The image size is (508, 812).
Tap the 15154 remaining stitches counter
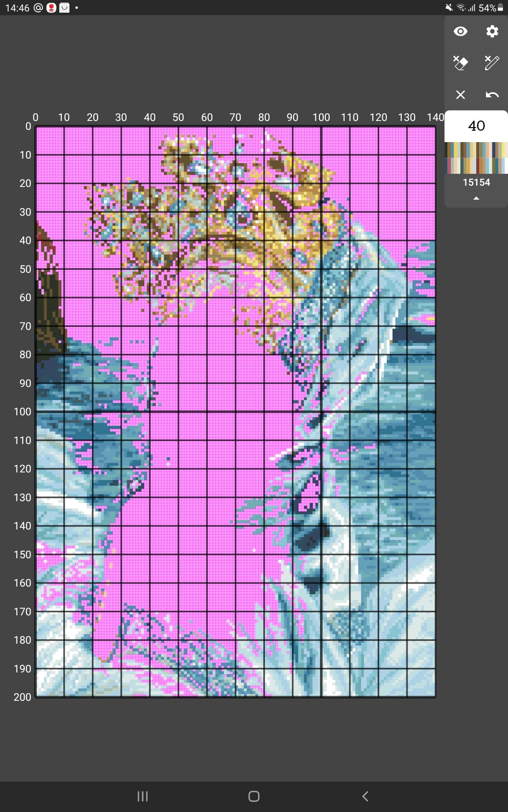pos(476,182)
